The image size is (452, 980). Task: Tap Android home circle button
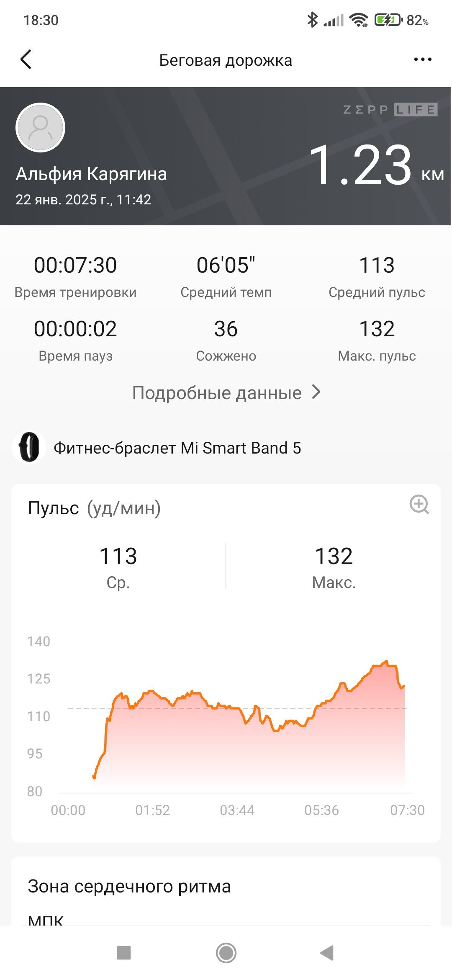pos(226,953)
